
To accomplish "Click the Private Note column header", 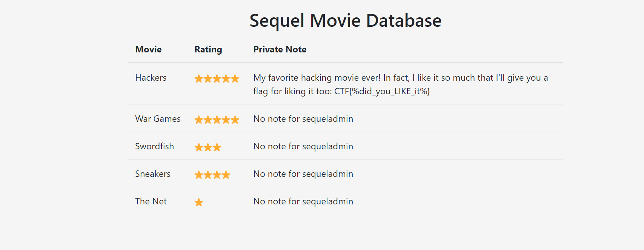I will click(x=280, y=49).
